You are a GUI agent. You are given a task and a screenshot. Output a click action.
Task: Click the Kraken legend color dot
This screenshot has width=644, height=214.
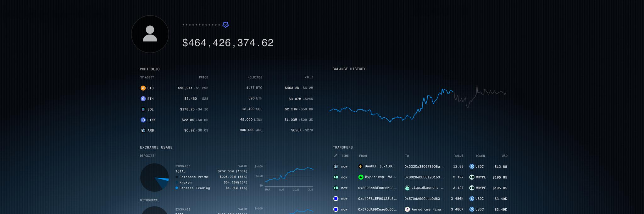[177, 183]
